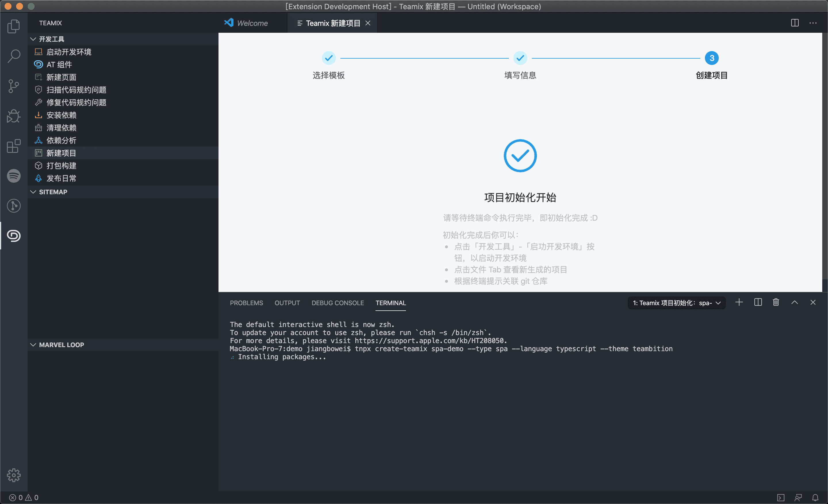Click step 选择模板 checkmark
The image size is (828, 504).
(329, 58)
